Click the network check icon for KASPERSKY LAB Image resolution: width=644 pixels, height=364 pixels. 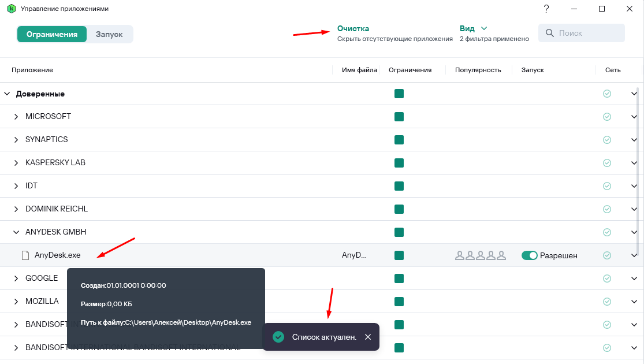tap(607, 163)
